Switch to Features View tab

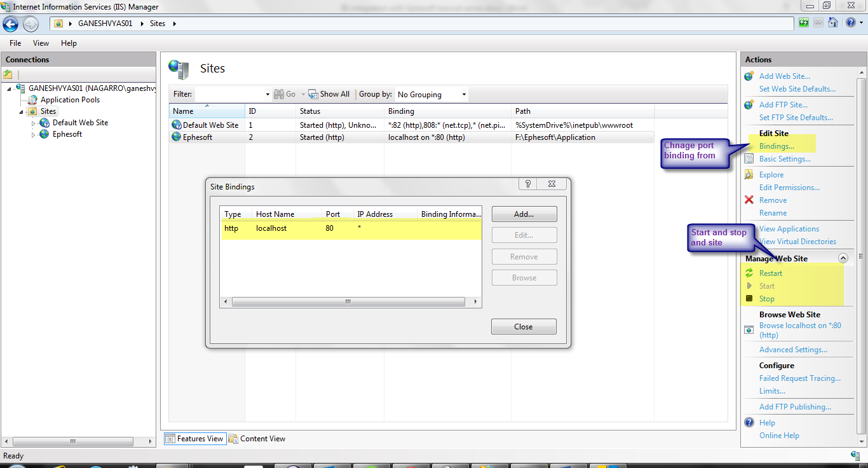[x=195, y=439]
